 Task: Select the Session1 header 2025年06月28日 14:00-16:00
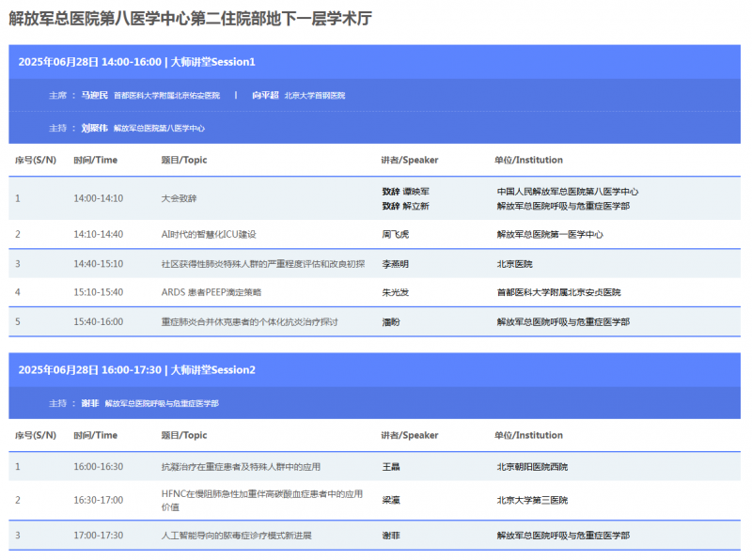pos(136,62)
